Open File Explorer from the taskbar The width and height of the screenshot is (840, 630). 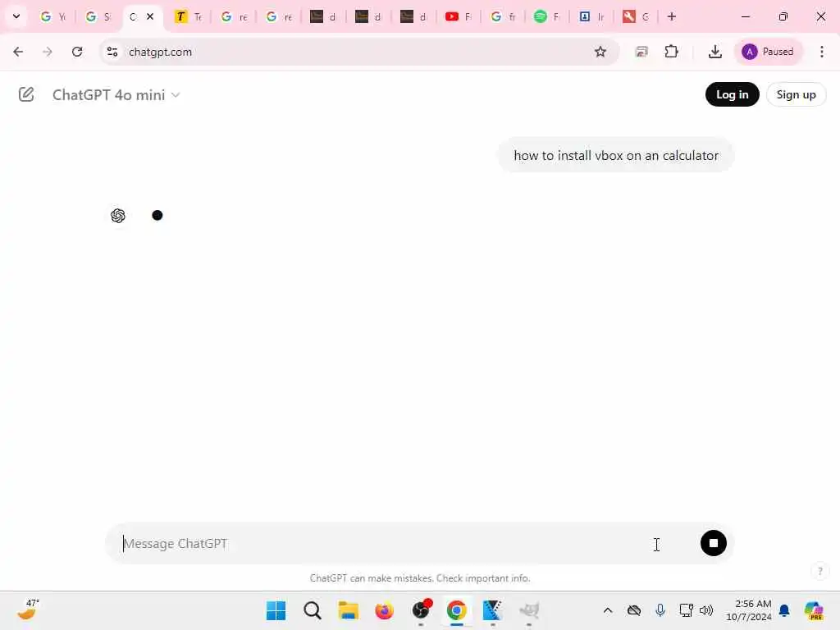(x=348, y=610)
